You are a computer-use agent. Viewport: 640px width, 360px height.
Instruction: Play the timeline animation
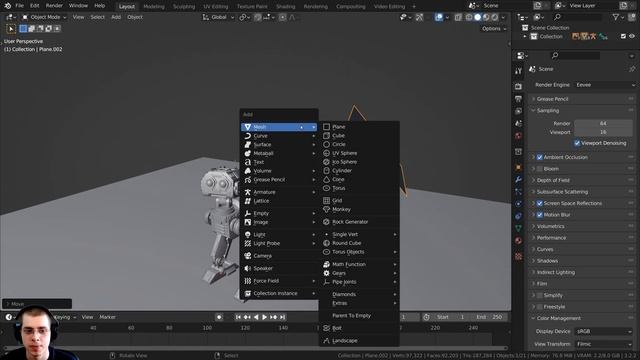(x=264, y=317)
